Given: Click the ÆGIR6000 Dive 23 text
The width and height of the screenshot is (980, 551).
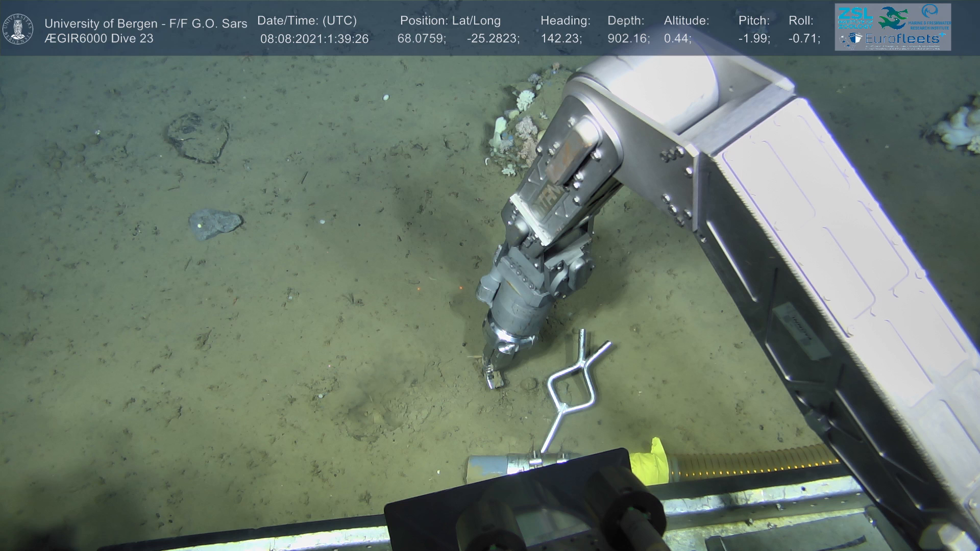Looking at the screenshot, I should tap(99, 39).
